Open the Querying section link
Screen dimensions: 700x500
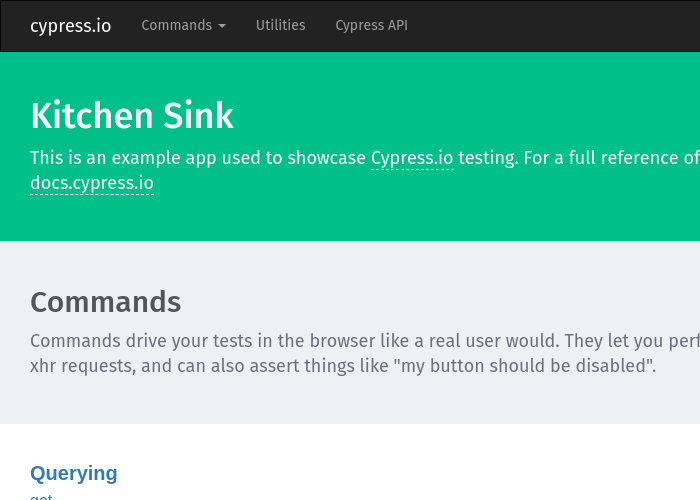(x=74, y=473)
